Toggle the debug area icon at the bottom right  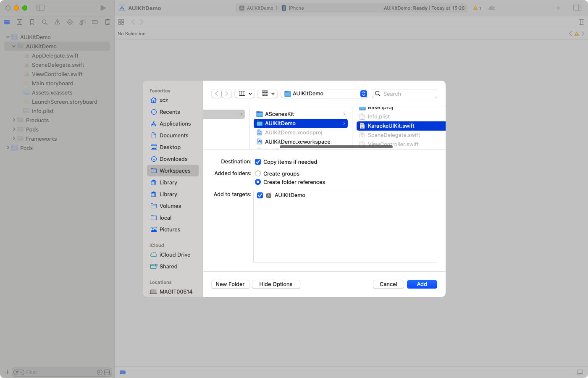click(580, 372)
